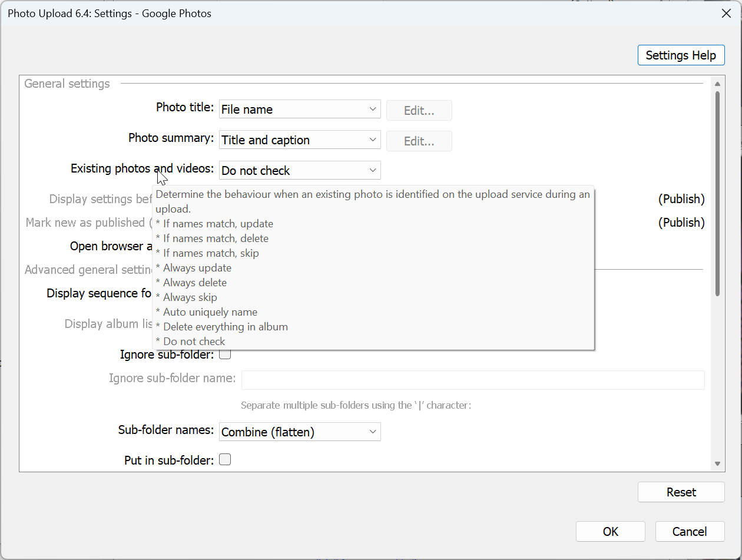The width and height of the screenshot is (742, 560).
Task: Click the settings panel scrollbar thumb
Action: [x=717, y=193]
